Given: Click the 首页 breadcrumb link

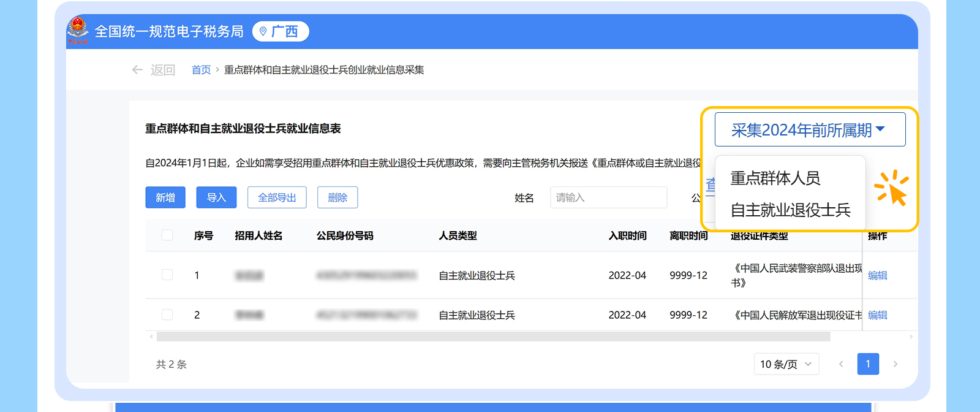Looking at the screenshot, I should pos(201,70).
